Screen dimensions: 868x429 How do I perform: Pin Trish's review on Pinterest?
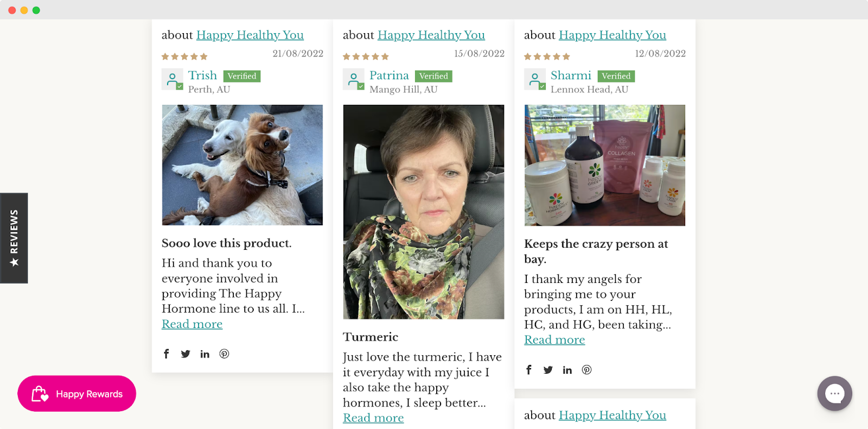[x=224, y=354]
